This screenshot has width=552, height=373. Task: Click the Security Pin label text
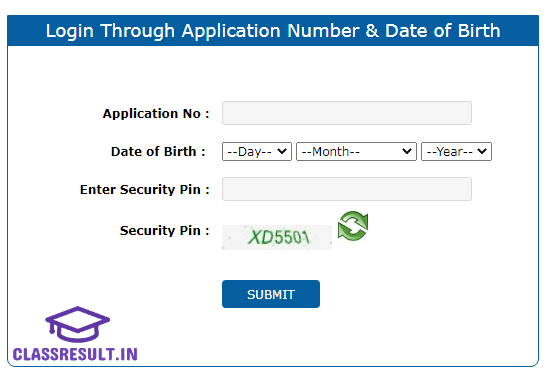tap(164, 231)
